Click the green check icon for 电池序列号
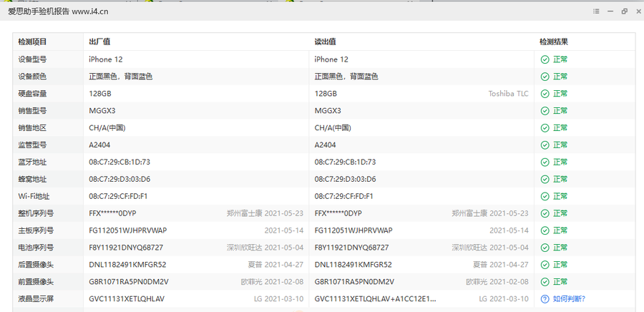Image resolution: width=644 pixels, height=312 pixels. pos(545,248)
